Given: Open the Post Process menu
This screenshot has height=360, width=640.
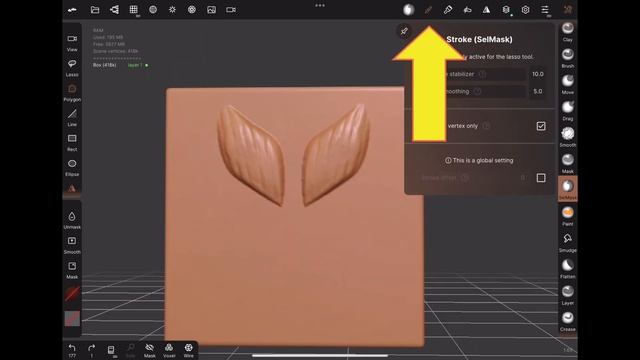Looking at the screenshot, I should click(192, 10).
